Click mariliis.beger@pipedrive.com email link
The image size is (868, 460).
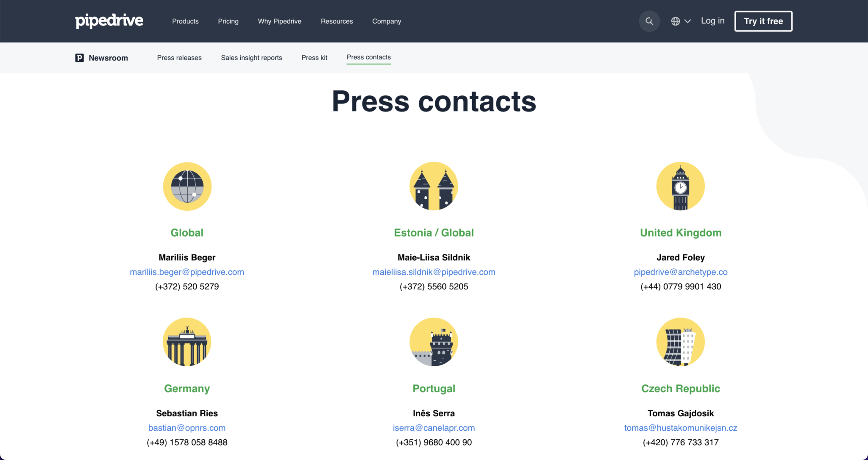(187, 272)
